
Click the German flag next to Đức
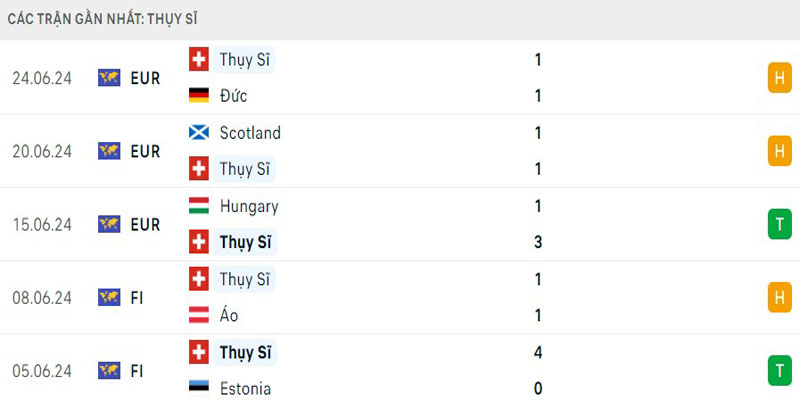coord(198,95)
